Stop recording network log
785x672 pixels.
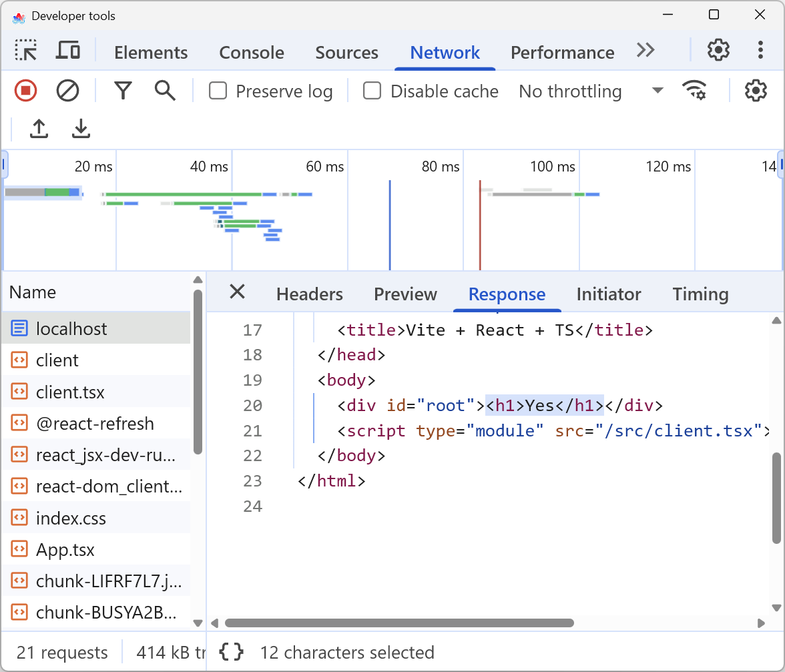coord(25,91)
